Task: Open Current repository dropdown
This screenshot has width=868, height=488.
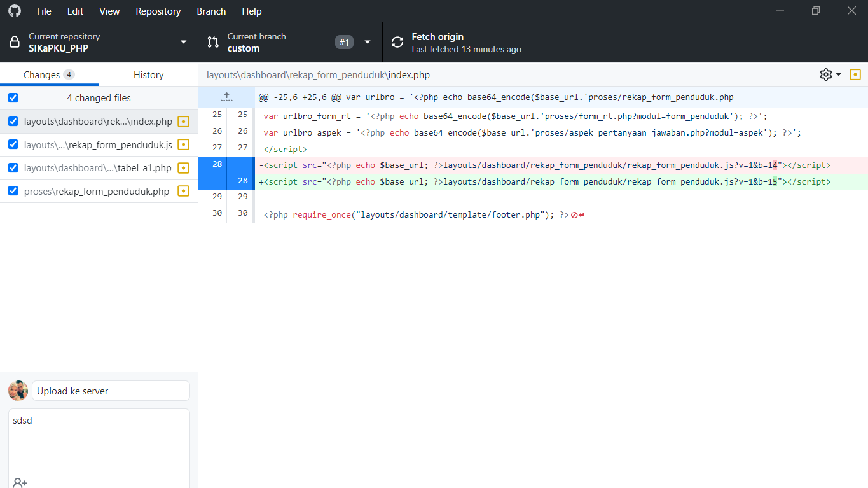Action: pyautogui.click(x=99, y=43)
